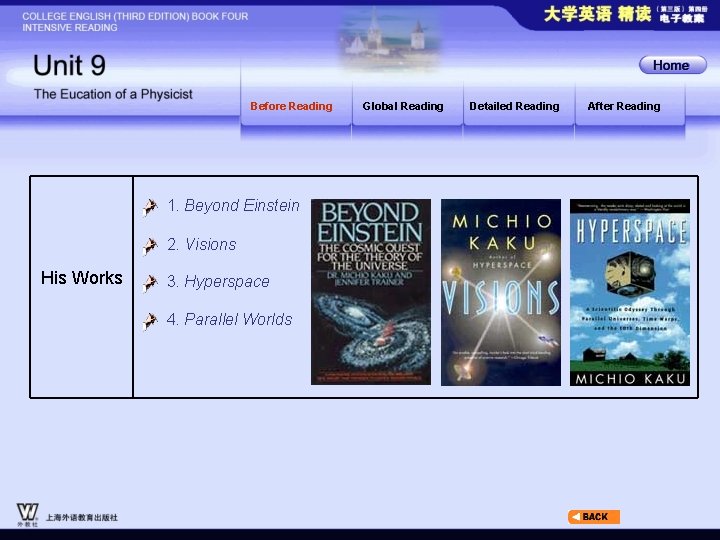Select the '3. Hyperspace' list entry
Screen dimensions: 720x540
tap(218, 281)
